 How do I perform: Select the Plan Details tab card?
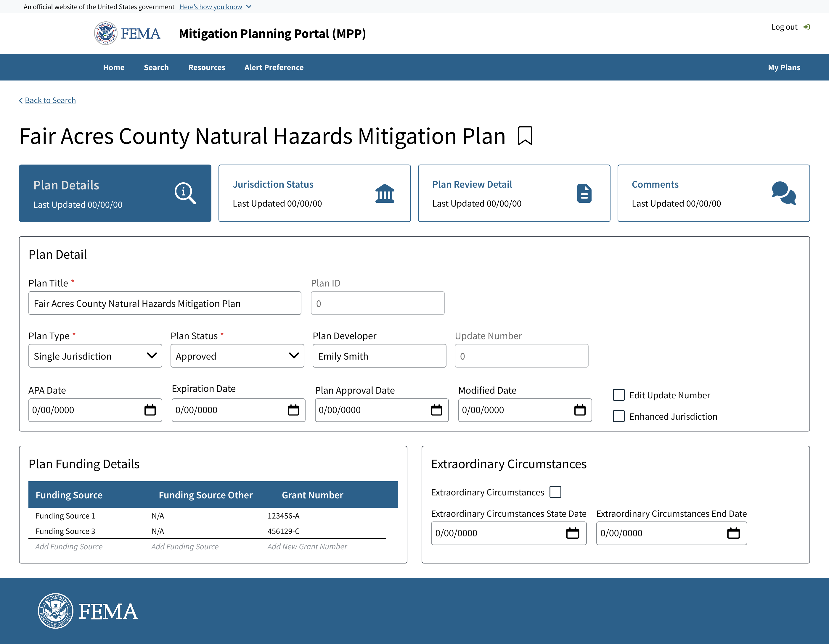coord(115,193)
